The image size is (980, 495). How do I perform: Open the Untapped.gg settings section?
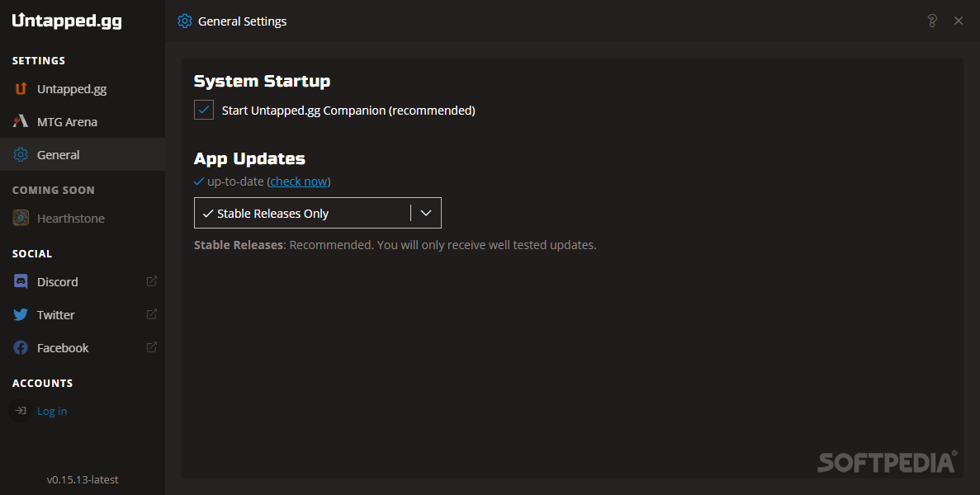pyautogui.click(x=83, y=88)
